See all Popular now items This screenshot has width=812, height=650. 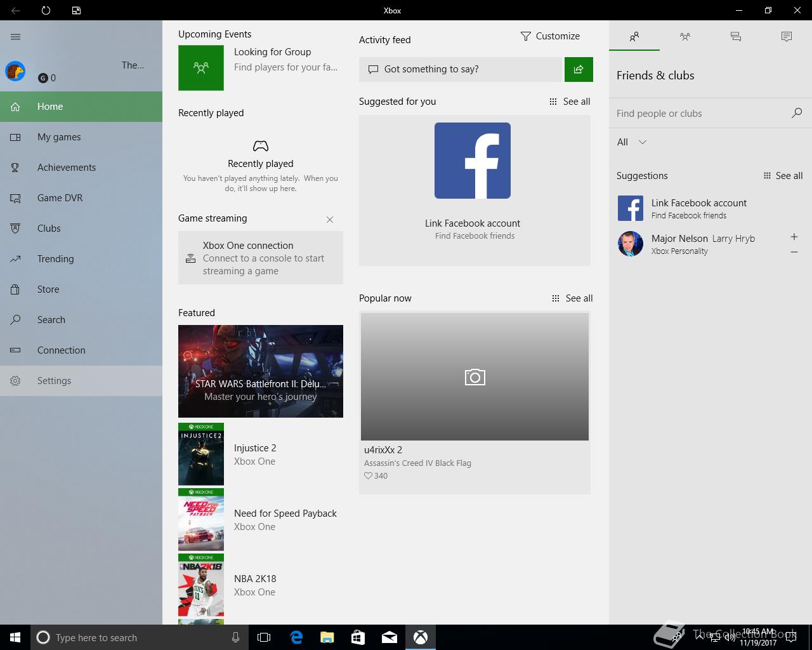pos(572,298)
